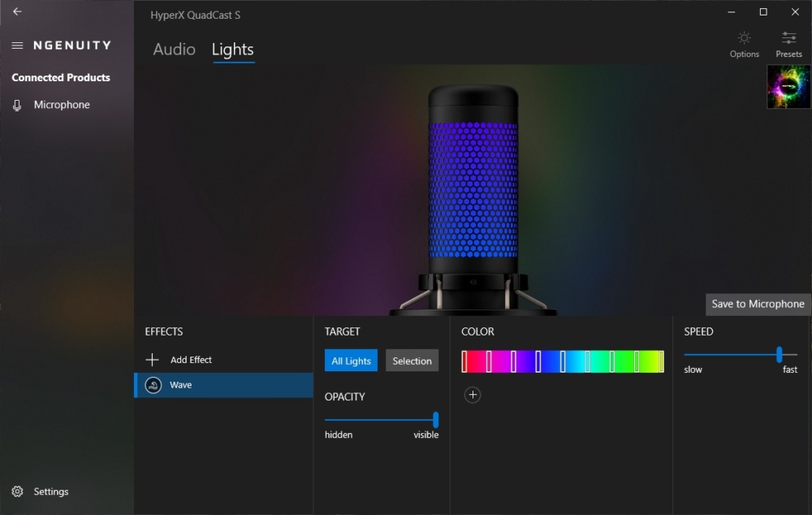This screenshot has height=515, width=812.
Task: Click the 'slow' speed label
Action: 693,370
